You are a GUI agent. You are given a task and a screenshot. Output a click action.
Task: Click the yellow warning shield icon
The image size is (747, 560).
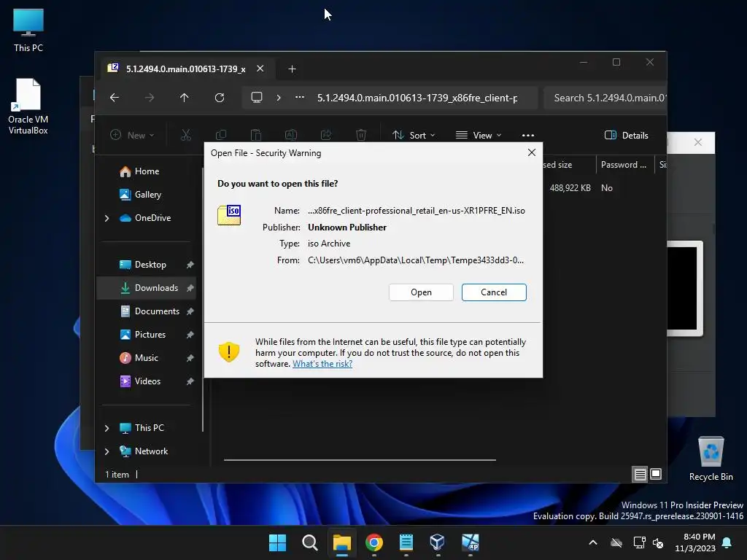tap(228, 352)
